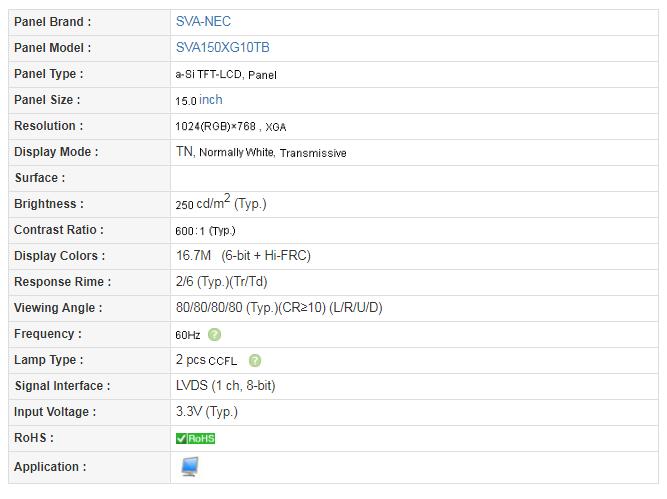The width and height of the screenshot is (667, 499).
Task: Click the 250 cd/m² (Typ.) value
Action: 221,202
